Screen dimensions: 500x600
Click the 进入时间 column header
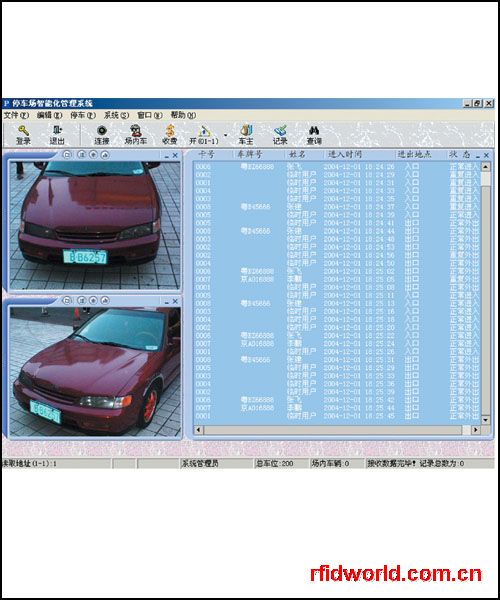[x=345, y=154]
